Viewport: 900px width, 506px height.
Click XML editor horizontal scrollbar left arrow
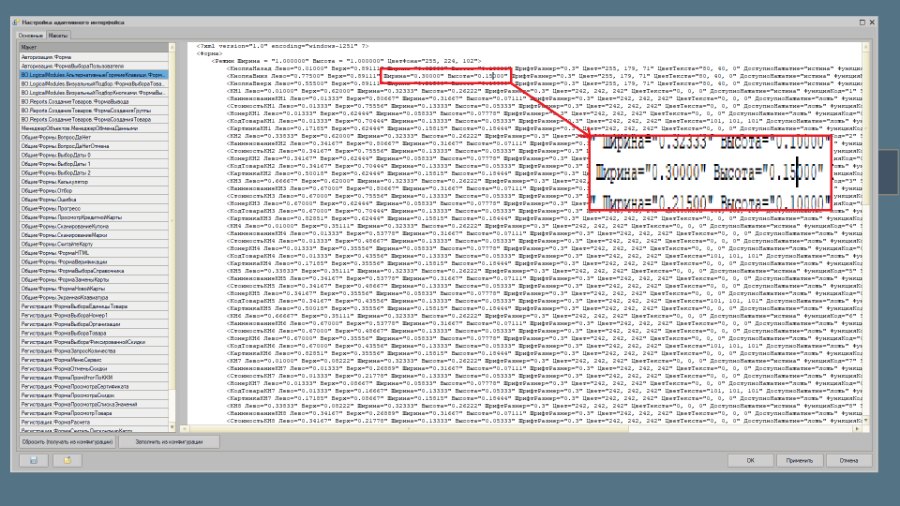[185, 429]
